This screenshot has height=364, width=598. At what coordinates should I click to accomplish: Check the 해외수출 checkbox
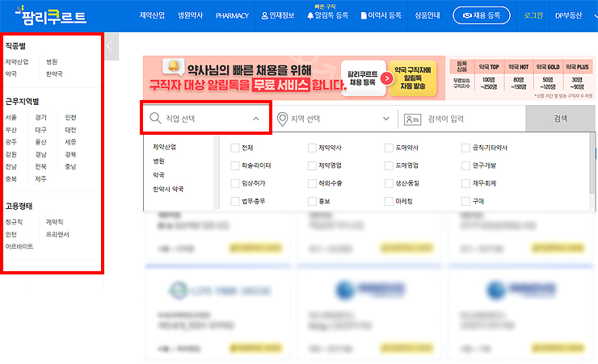(x=312, y=183)
